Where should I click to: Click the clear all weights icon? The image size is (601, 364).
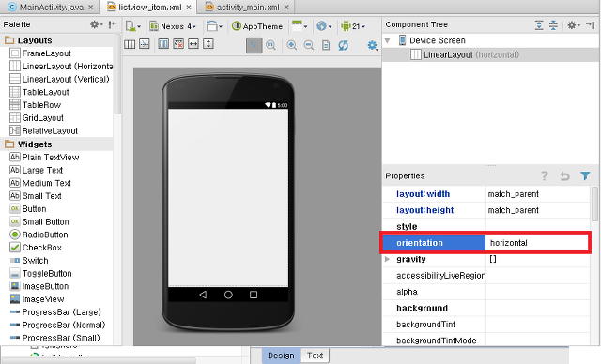tap(178, 44)
